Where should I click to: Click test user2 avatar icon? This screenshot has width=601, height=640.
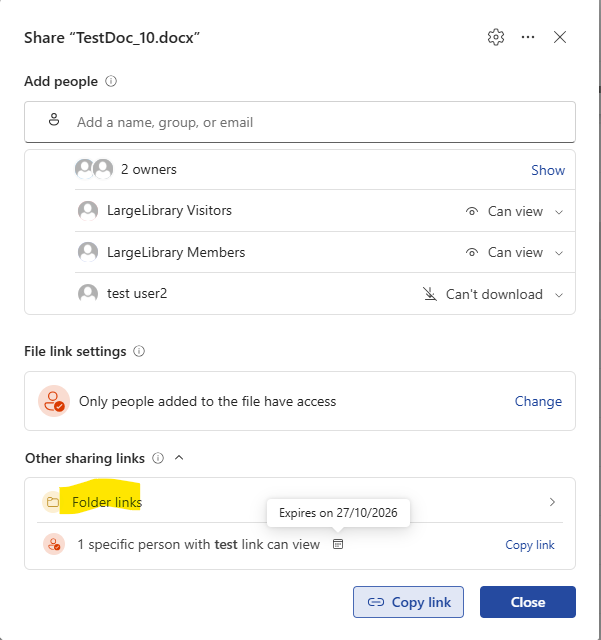pos(88,293)
